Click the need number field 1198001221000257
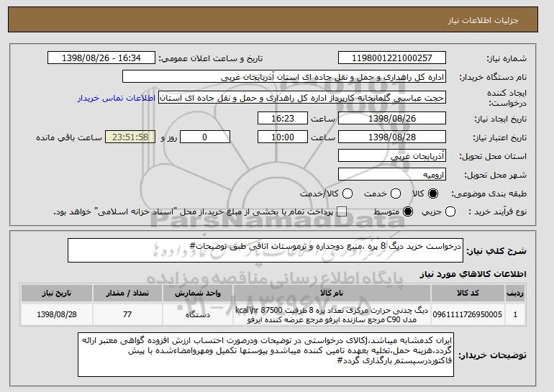 (392, 58)
